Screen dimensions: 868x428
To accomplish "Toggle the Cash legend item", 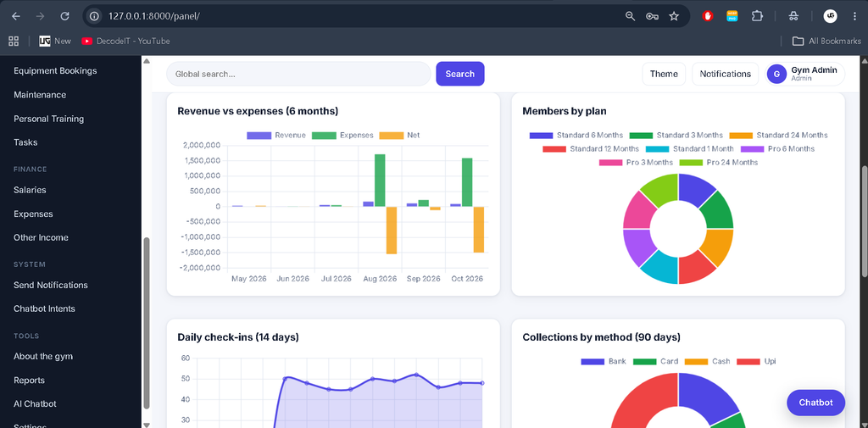I will (x=708, y=362).
